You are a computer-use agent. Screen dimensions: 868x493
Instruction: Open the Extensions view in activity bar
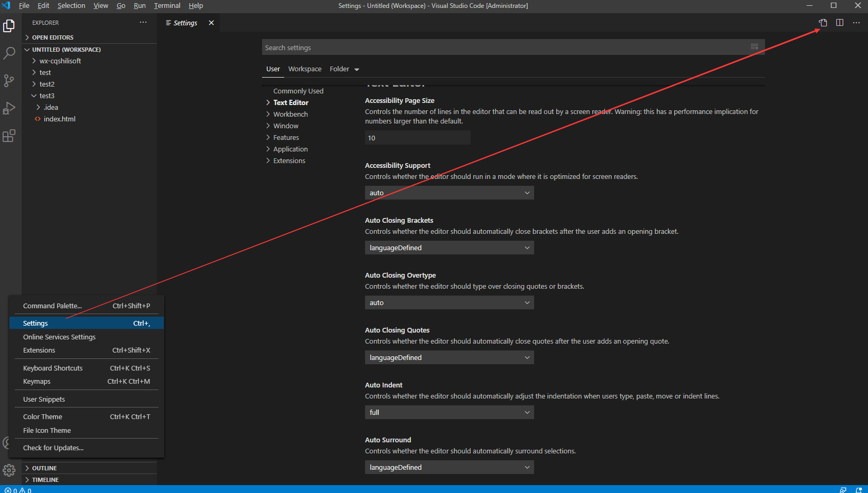(x=9, y=136)
